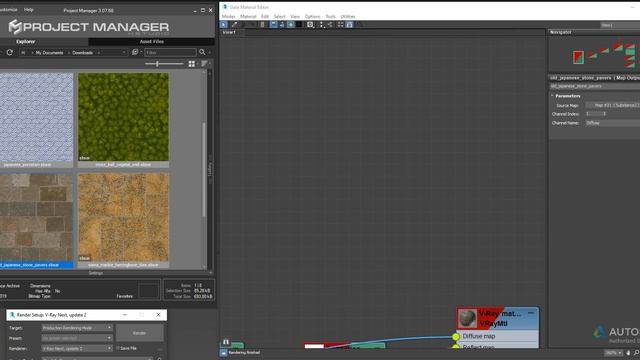
Task: Click the Channel Index spinner field
Action: (596, 114)
